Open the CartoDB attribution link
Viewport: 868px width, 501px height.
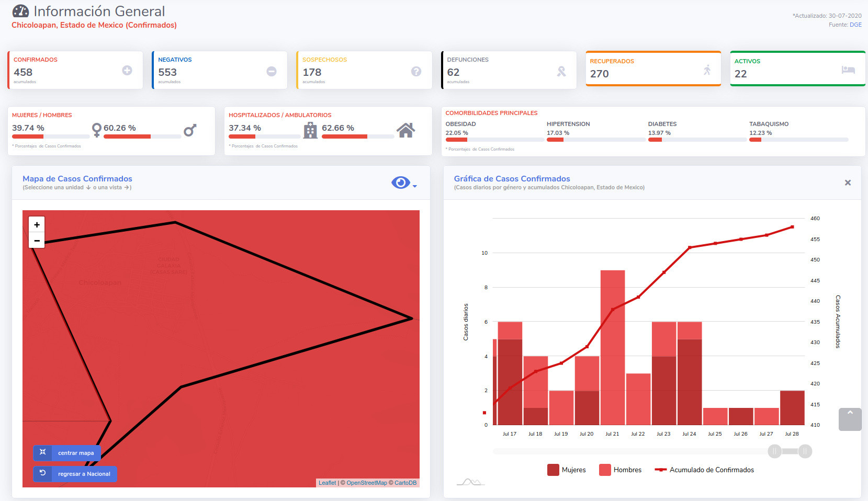click(x=405, y=483)
